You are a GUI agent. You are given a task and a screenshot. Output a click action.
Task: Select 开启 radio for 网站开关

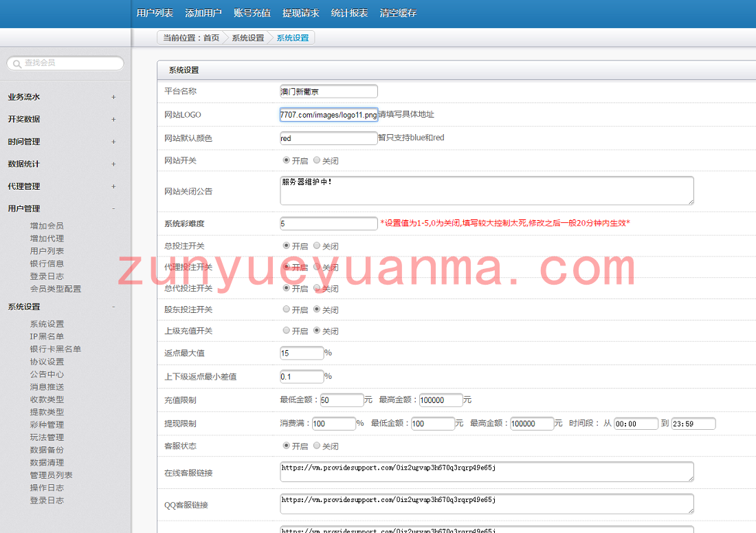point(287,160)
